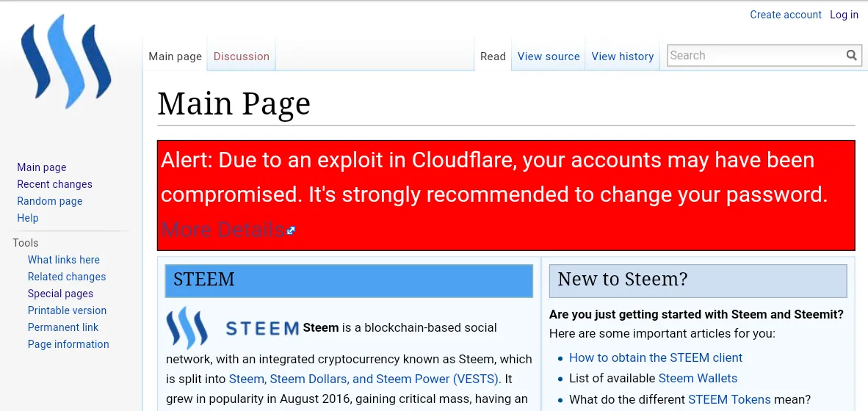Click the red Cloudflare alert text
Viewport: 868px width, 411px height.
[x=494, y=177]
